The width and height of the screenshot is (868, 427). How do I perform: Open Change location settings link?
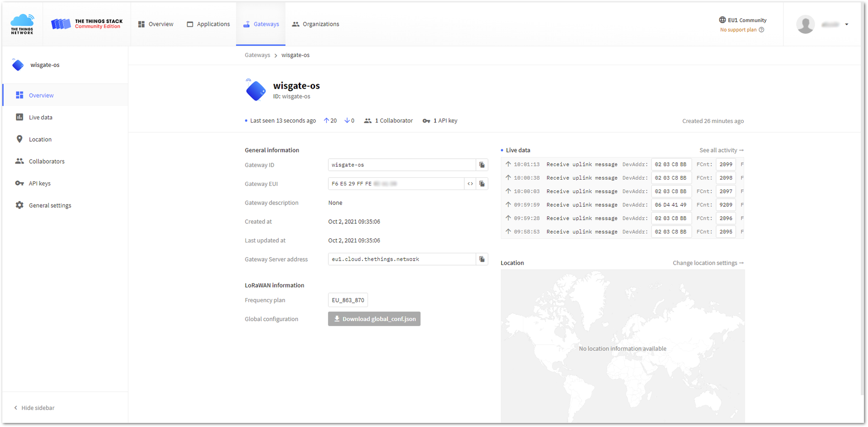tap(708, 263)
